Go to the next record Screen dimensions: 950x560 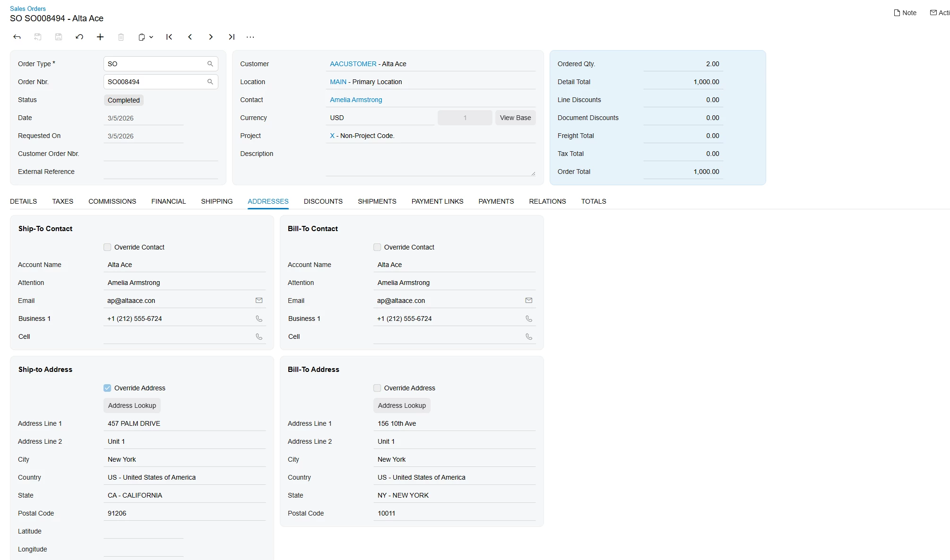click(x=211, y=37)
